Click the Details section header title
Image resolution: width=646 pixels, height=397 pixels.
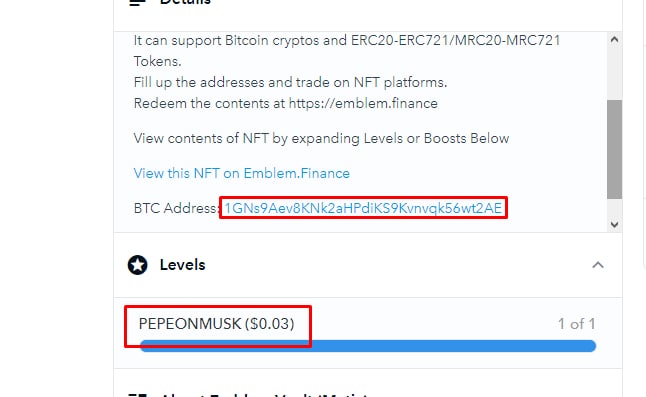185,2
